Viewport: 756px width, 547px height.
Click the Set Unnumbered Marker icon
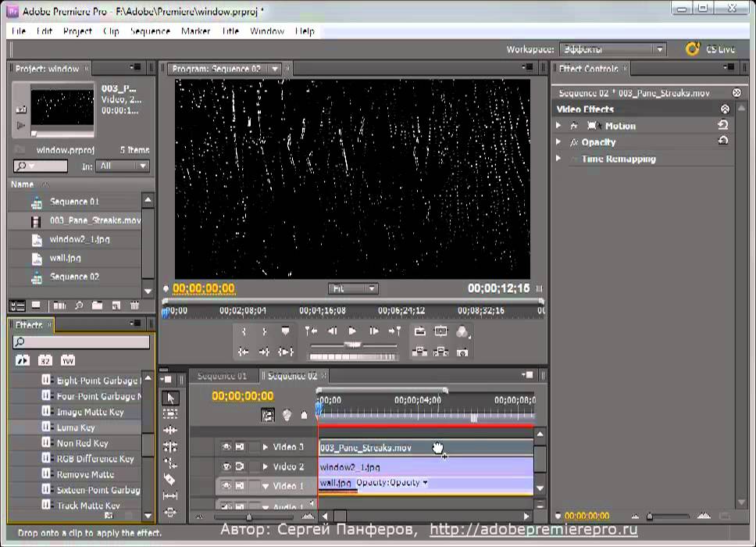click(x=285, y=331)
